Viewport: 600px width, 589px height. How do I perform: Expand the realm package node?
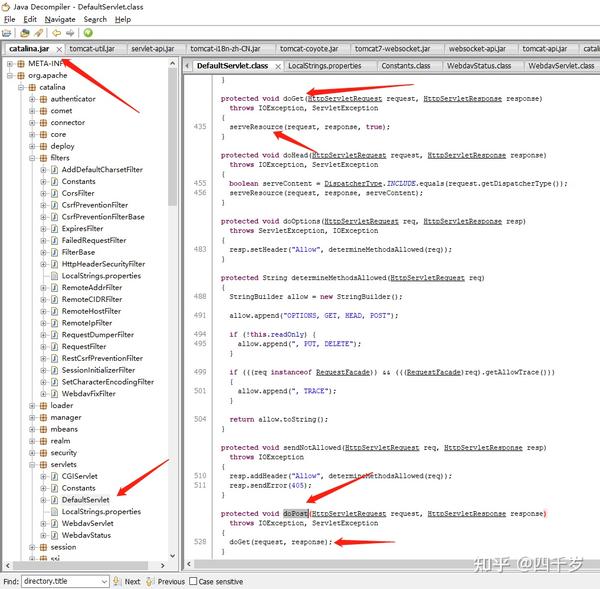point(32,441)
